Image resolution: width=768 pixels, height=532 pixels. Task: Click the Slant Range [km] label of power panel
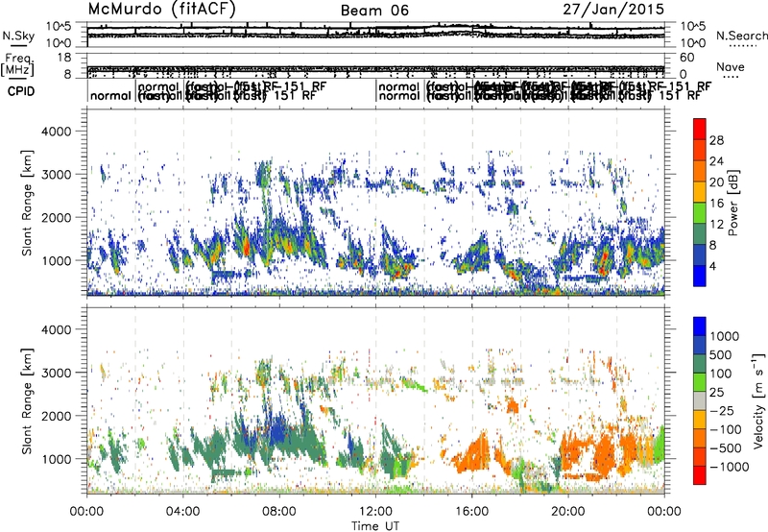[27, 203]
